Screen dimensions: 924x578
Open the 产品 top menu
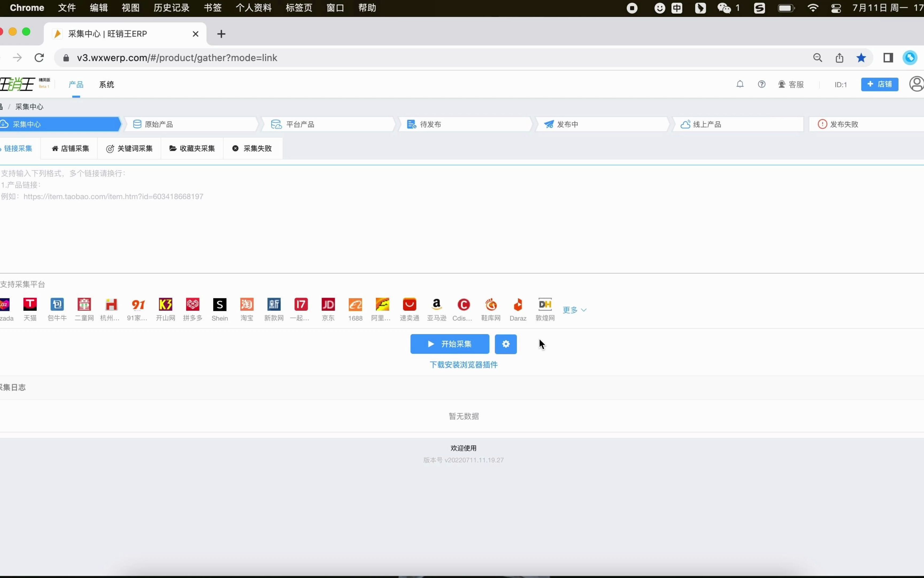[x=76, y=85]
